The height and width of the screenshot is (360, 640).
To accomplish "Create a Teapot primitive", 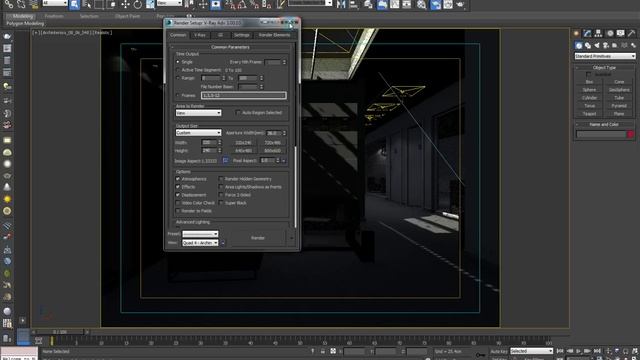I will coord(589,114).
